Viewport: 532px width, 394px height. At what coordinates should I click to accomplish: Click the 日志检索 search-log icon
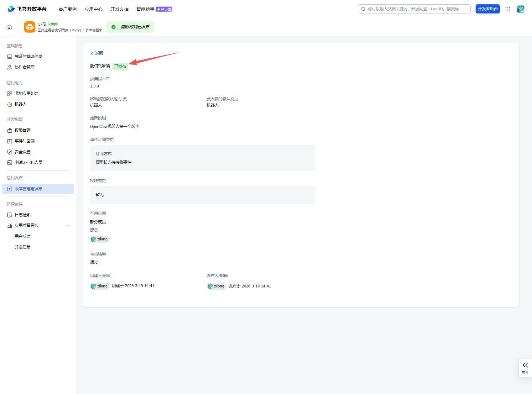tap(10, 215)
